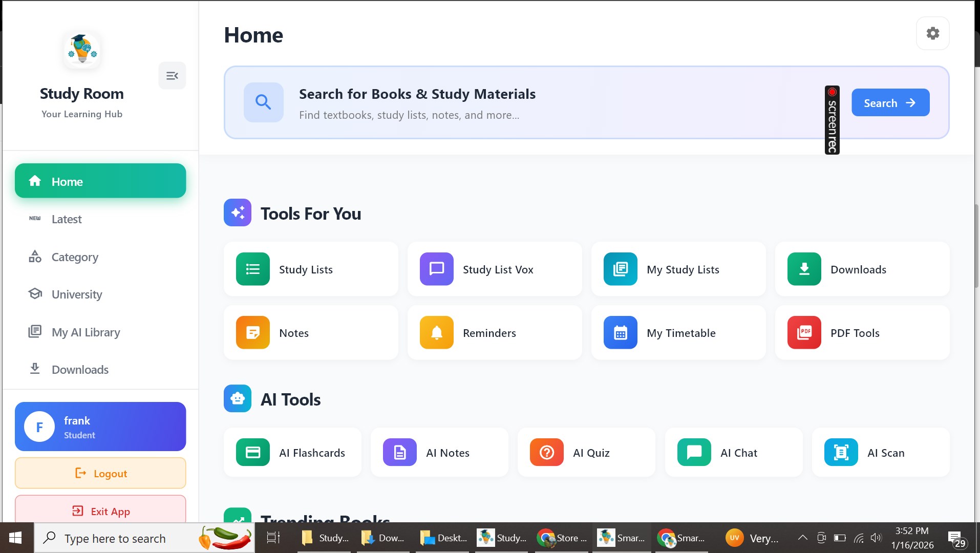
Task: Click the robot icon beside AI Tools
Action: [x=238, y=398]
